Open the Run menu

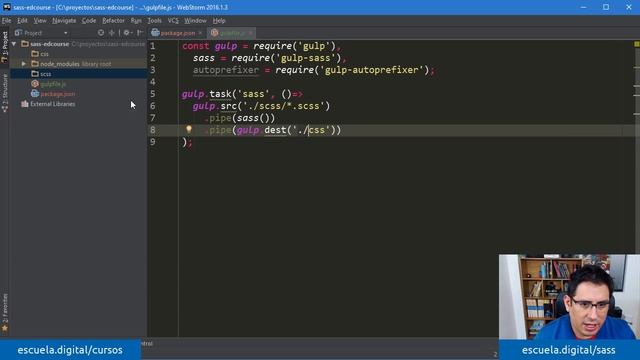pos(136,20)
